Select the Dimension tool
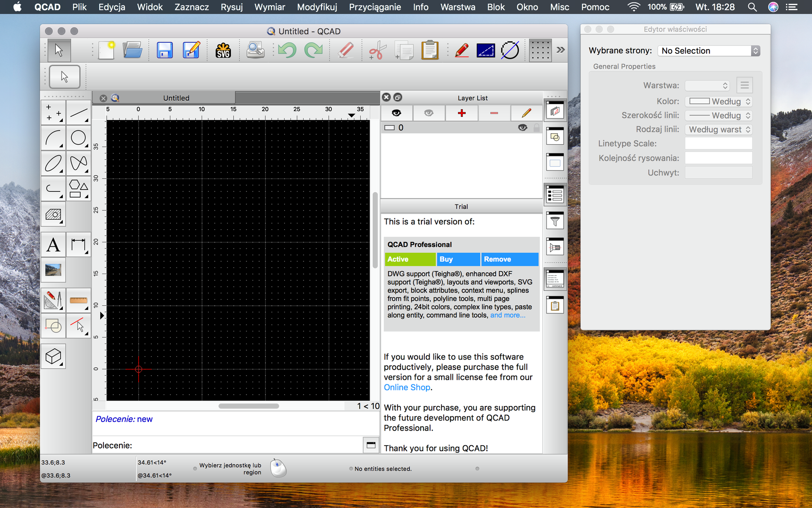The height and width of the screenshot is (508, 812). tap(78, 245)
